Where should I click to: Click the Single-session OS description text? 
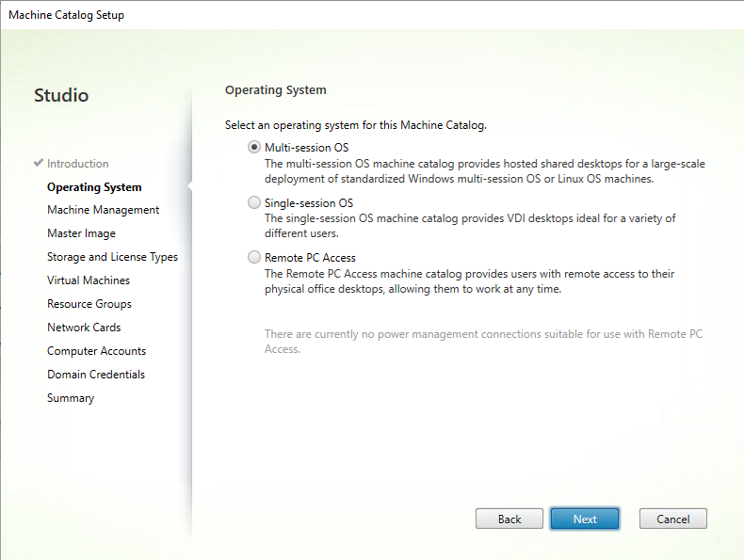[x=470, y=226]
